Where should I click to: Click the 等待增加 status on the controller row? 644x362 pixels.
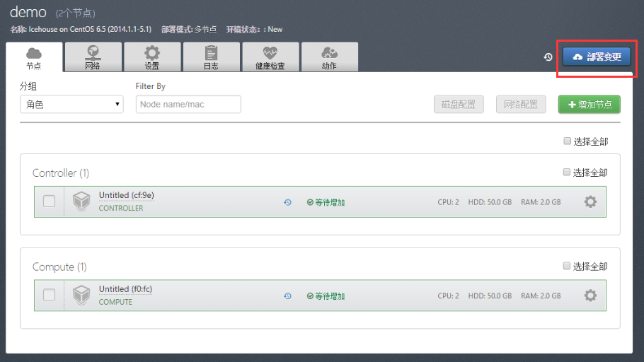pos(326,202)
